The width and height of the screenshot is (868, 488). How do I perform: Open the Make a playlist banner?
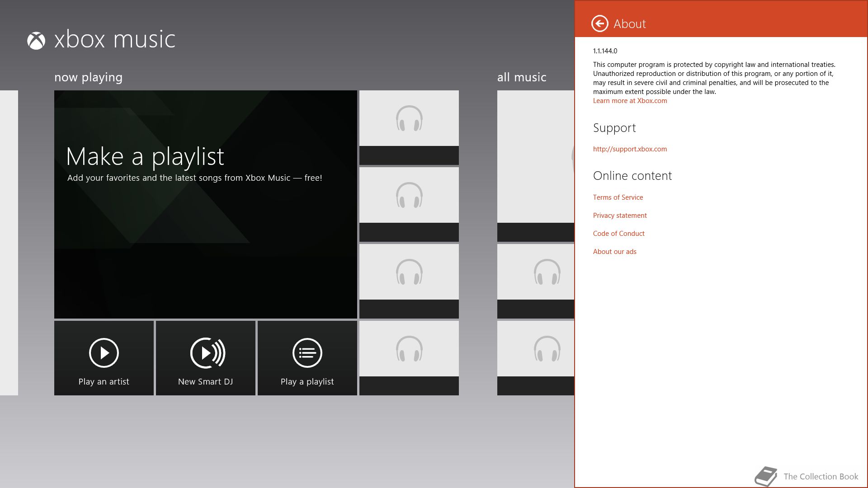[206, 204]
